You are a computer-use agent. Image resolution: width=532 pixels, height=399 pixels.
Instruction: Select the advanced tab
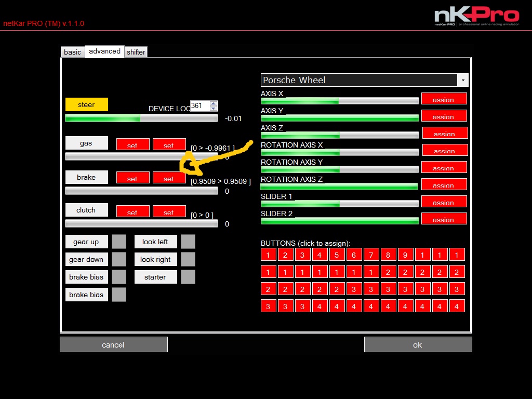(x=104, y=51)
